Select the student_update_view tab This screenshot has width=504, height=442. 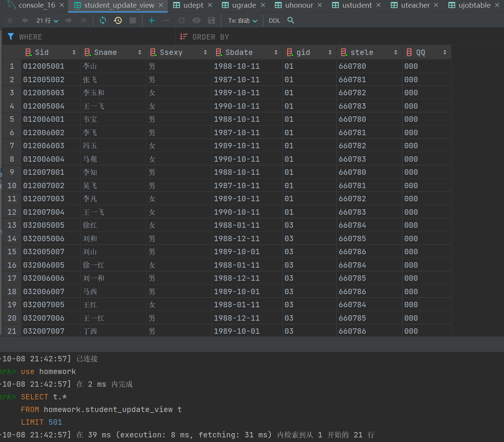tap(119, 5)
